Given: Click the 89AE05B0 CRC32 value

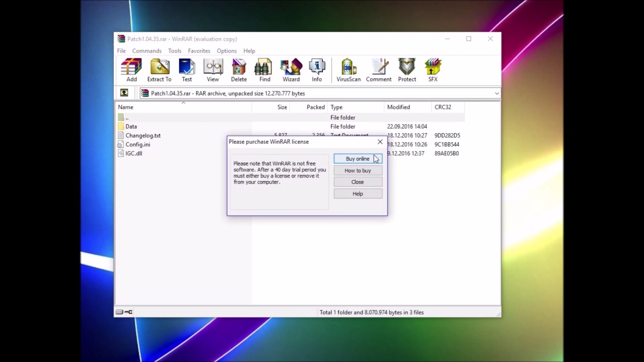Looking at the screenshot, I should 447,154.
